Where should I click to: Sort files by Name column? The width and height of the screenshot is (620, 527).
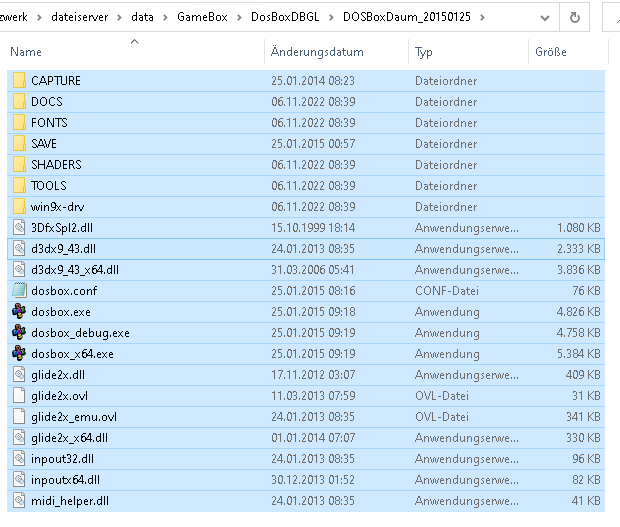tap(27, 52)
